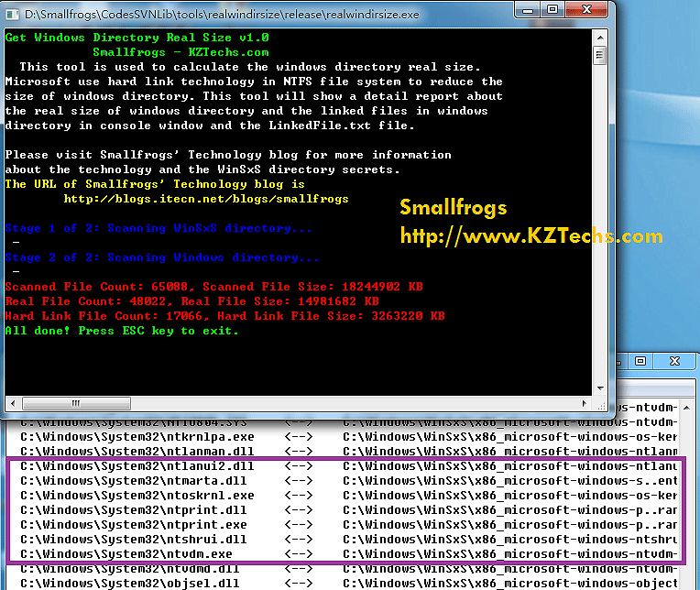The width and height of the screenshot is (700, 590).
Task: Click the console horizontal scrollbar right arrow
Action: tap(585, 403)
